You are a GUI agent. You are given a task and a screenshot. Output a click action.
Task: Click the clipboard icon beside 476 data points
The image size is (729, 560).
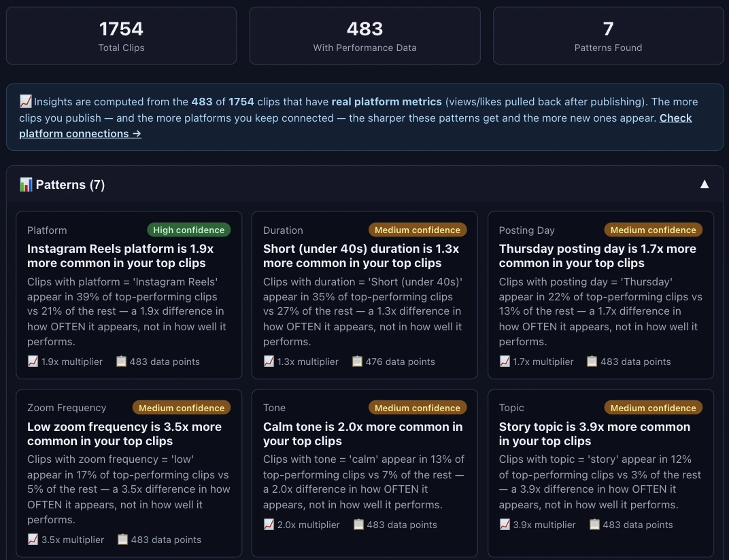[357, 361]
